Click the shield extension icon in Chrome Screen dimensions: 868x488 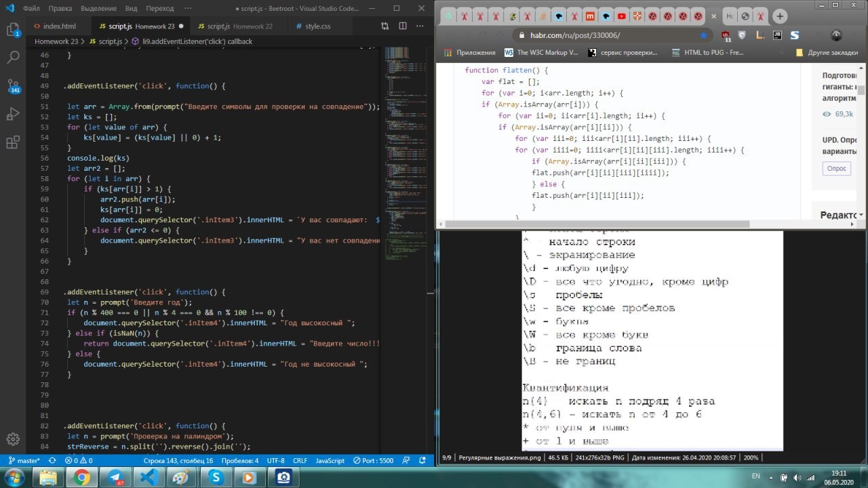click(743, 35)
